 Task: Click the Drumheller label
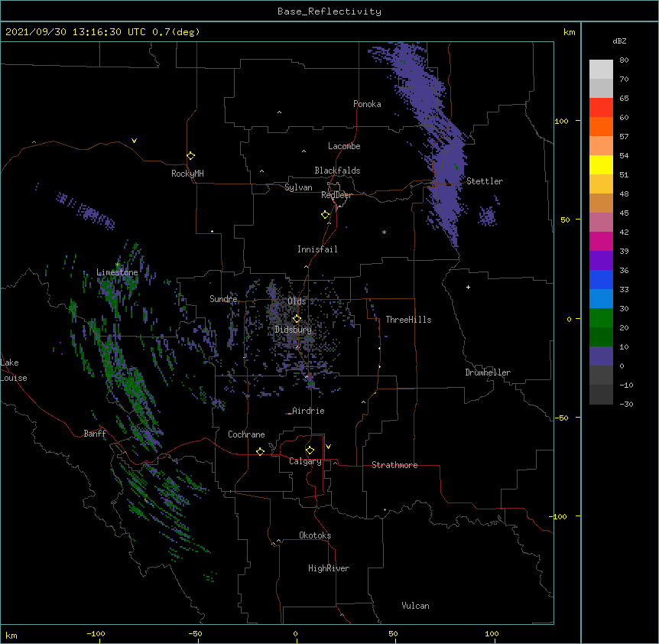click(x=488, y=372)
